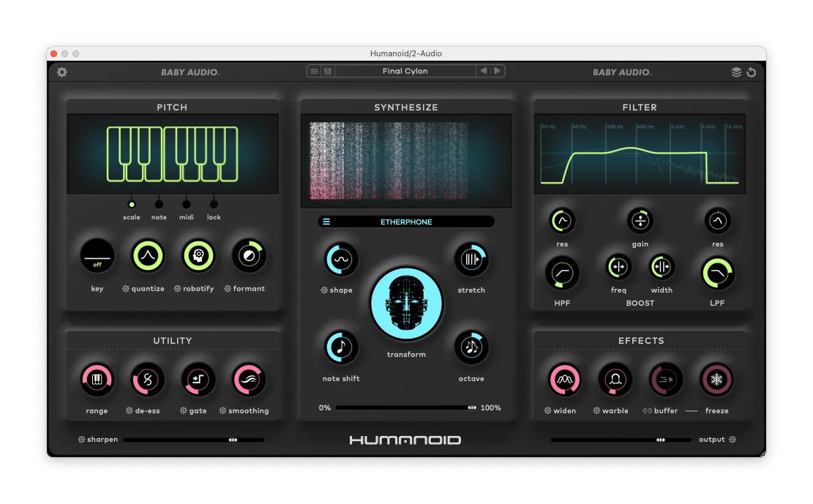Enable the freeze effect

(x=716, y=380)
